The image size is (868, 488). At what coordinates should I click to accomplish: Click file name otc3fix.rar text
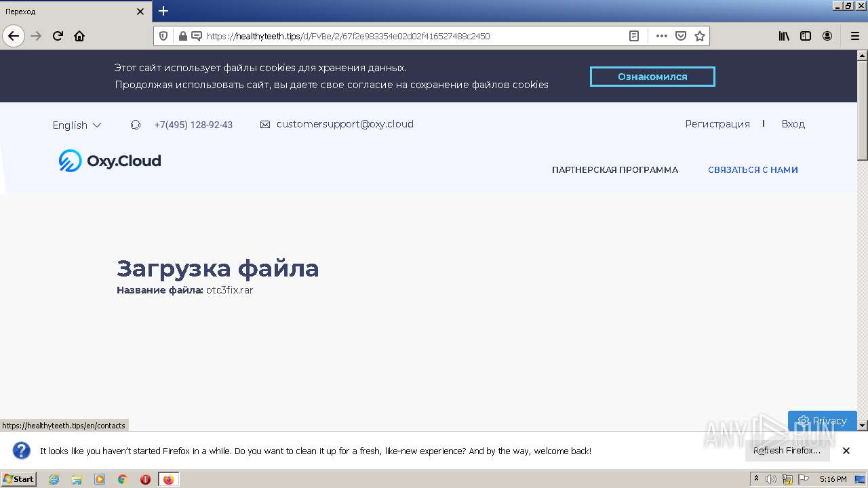(230, 290)
